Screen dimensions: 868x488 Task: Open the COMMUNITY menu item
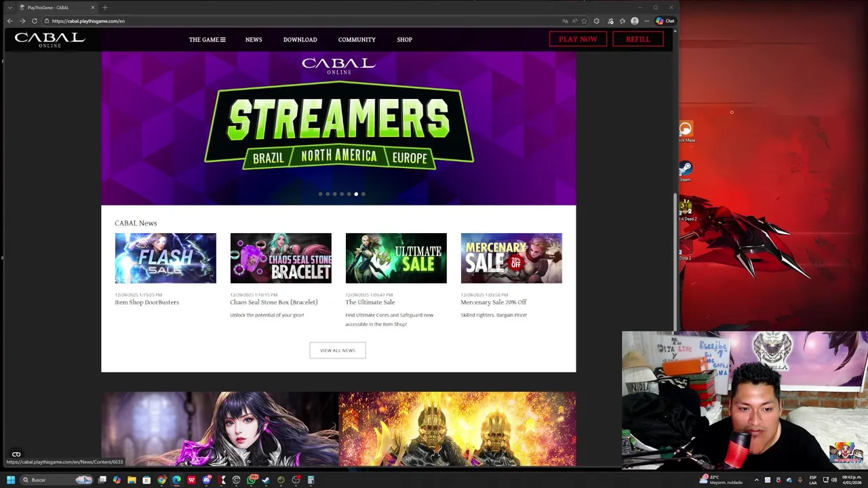[357, 39]
